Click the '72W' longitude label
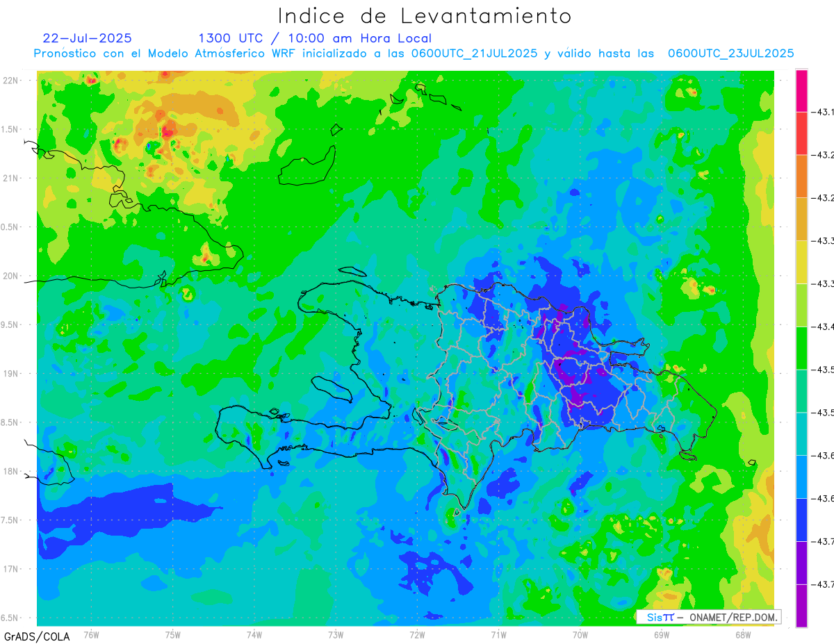Viewport: 834px width, 644px height. [417, 634]
